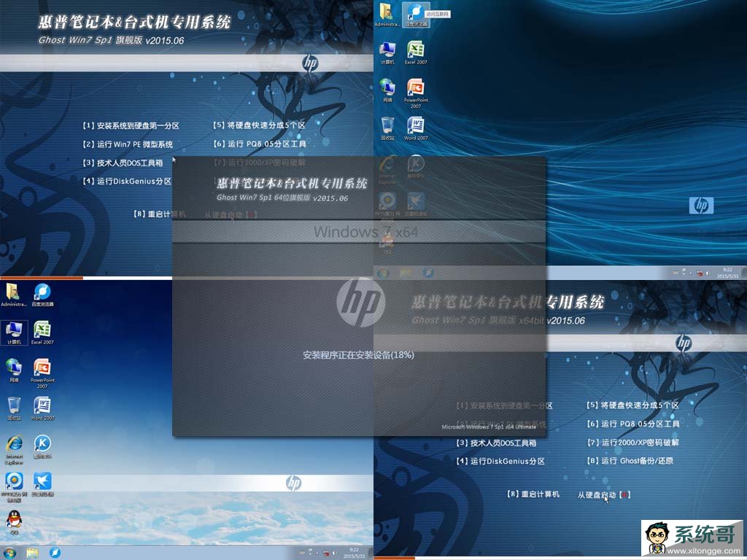Select 网络 icon on the dark wave desktop
Screen dimensions: 747x560
click(x=387, y=90)
